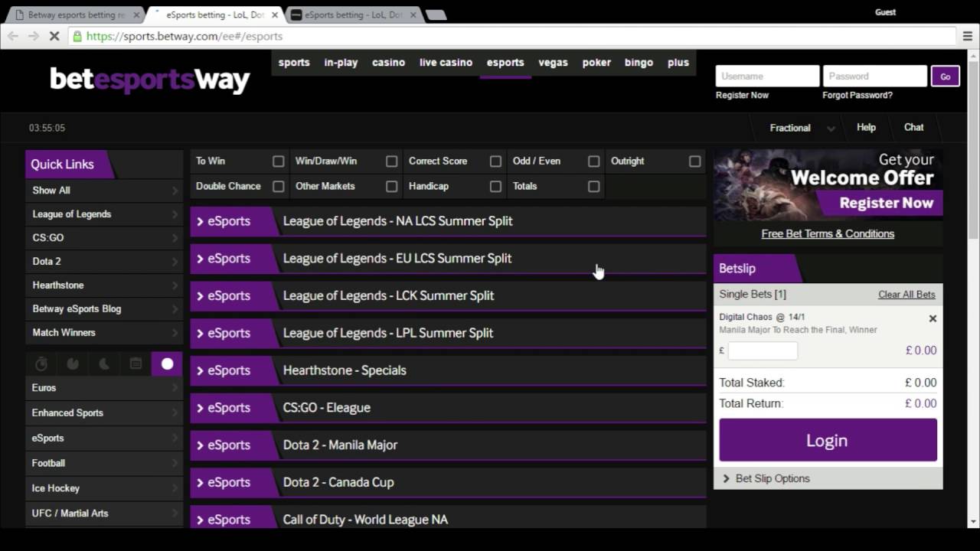980x551 pixels.
Task: Tick the Totals checkbox
Action: click(594, 187)
